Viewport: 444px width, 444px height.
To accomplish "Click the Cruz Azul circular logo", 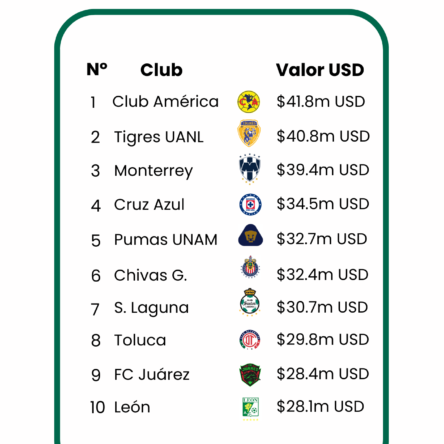I will pyautogui.click(x=250, y=204).
